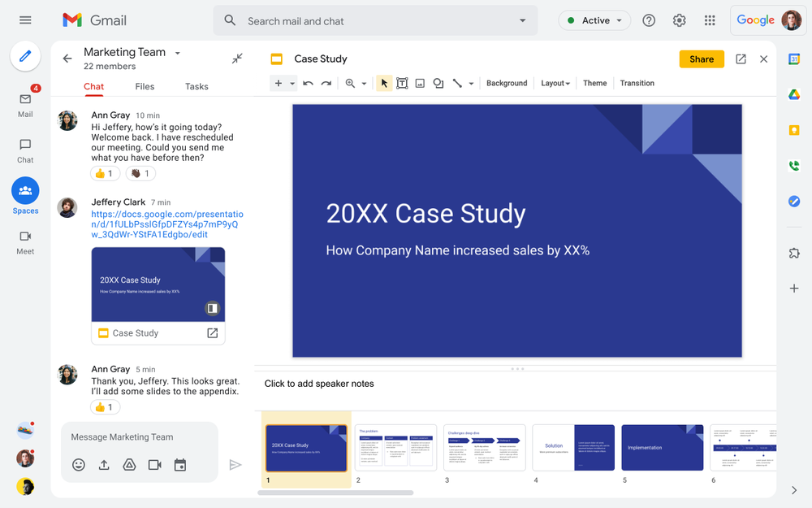Open the Active status dropdown

[594, 20]
